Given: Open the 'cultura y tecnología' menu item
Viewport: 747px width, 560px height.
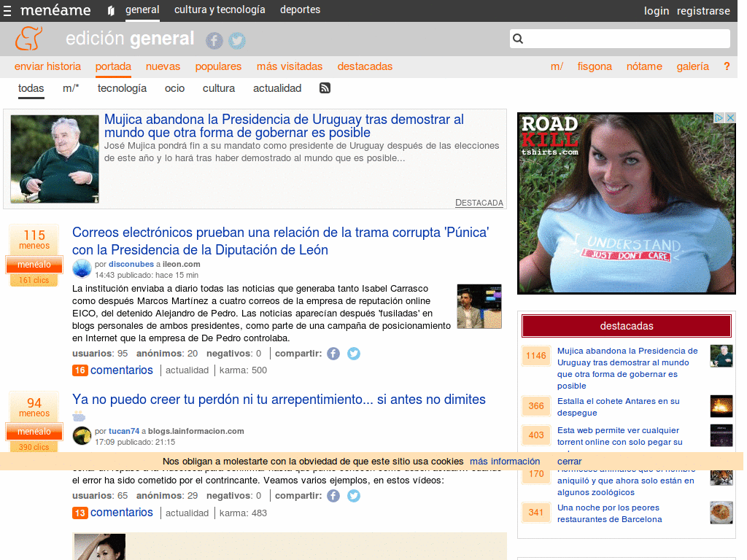Looking at the screenshot, I should click(x=220, y=10).
